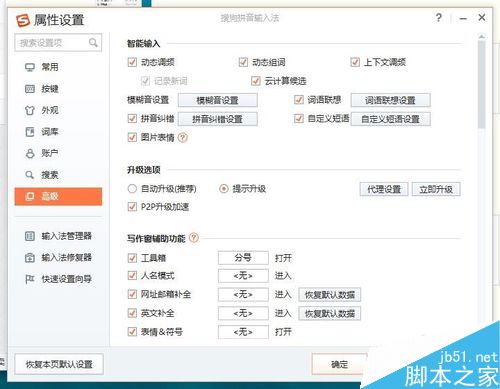Click the dictionary icon beside 词库
This screenshot has width=500, height=389.
coord(30,132)
